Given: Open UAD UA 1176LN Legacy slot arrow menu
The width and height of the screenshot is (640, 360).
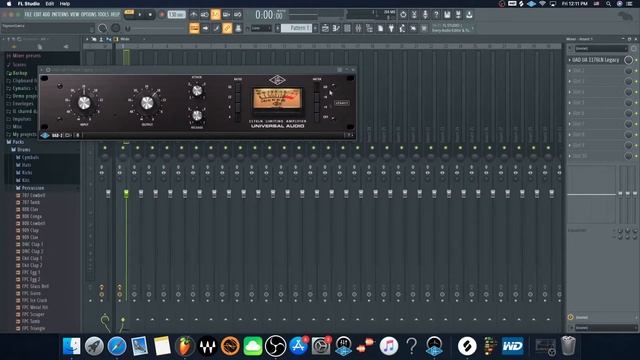Looking at the screenshot, I should pyautogui.click(x=570, y=60).
